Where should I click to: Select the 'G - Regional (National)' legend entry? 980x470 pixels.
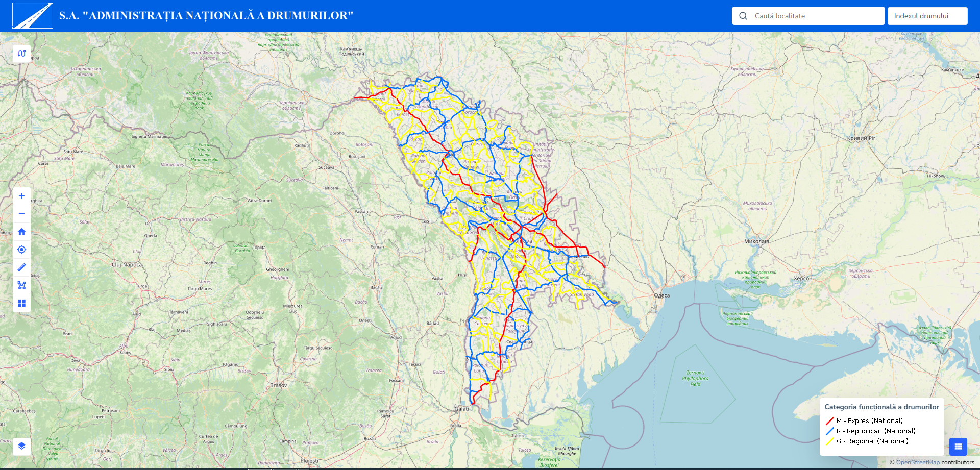pos(872,441)
